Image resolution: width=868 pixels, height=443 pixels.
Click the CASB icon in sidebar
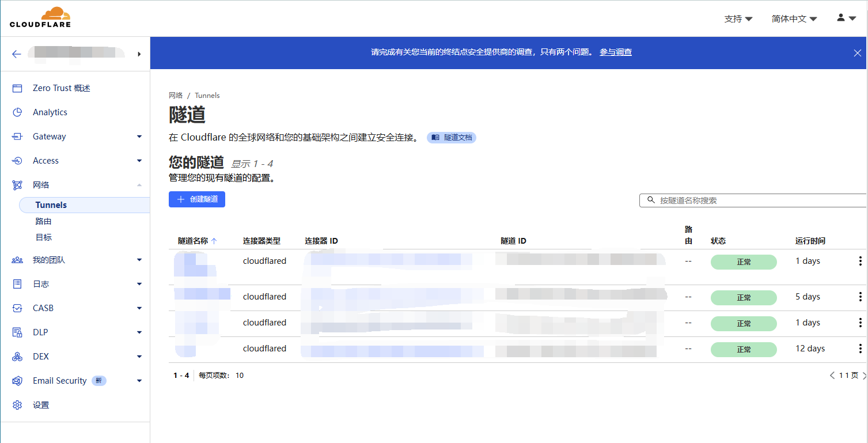point(17,308)
